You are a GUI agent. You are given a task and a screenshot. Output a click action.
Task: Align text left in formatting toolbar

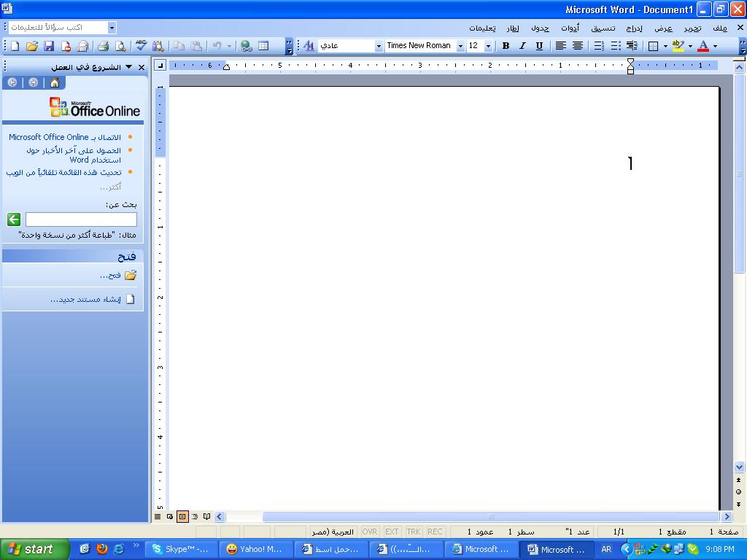pyautogui.click(x=561, y=46)
